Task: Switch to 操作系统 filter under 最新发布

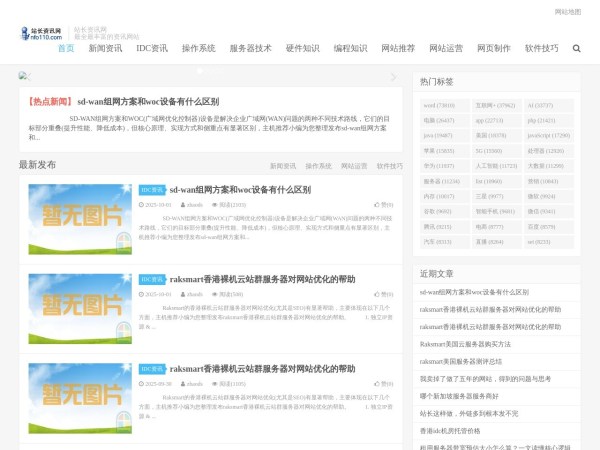Action: pyautogui.click(x=318, y=166)
